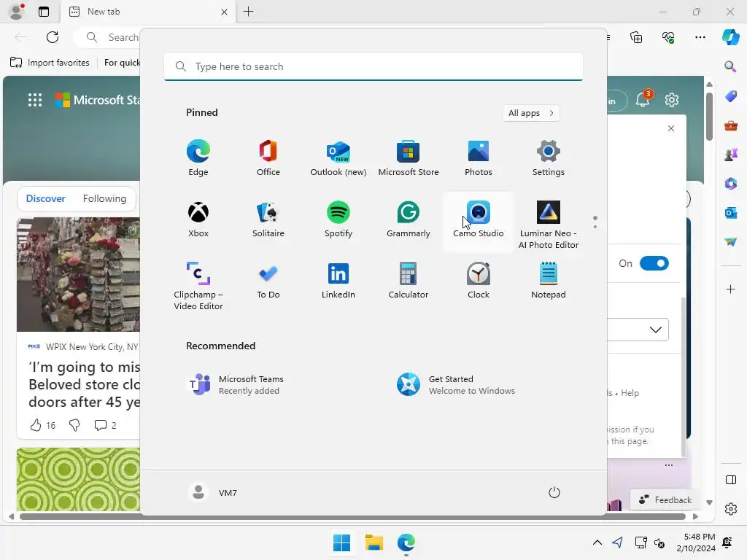Open Get Started welcome app
Viewport: 747px width, 560px height.
click(x=456, y=385)
